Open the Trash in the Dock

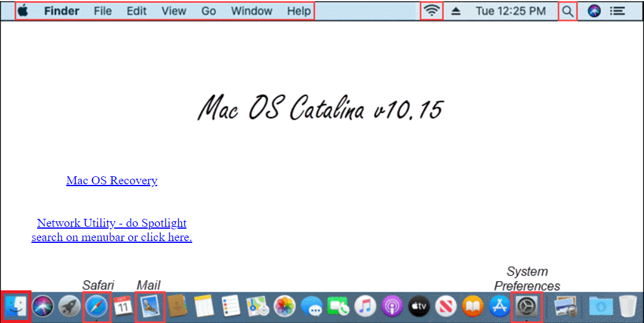[627, 306]
